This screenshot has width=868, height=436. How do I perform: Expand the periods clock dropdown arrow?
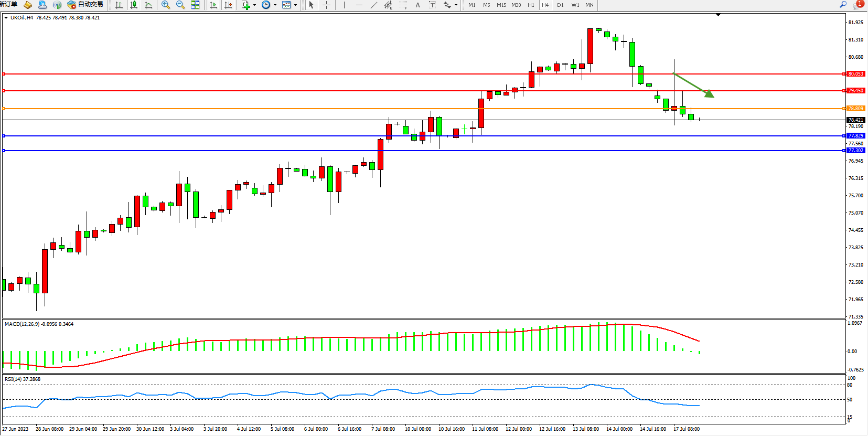(x=275, y=5)
